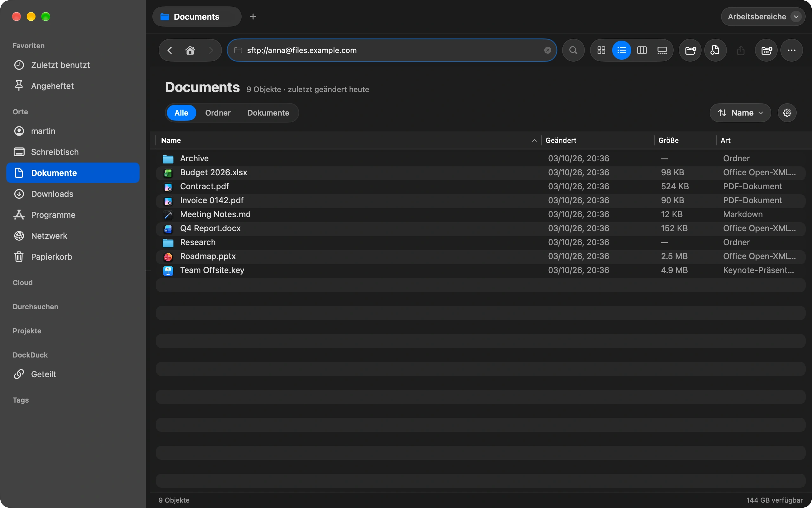Open the Arbeitsbereiche dropdown
The image size is (812, 508).
point(763,17)
